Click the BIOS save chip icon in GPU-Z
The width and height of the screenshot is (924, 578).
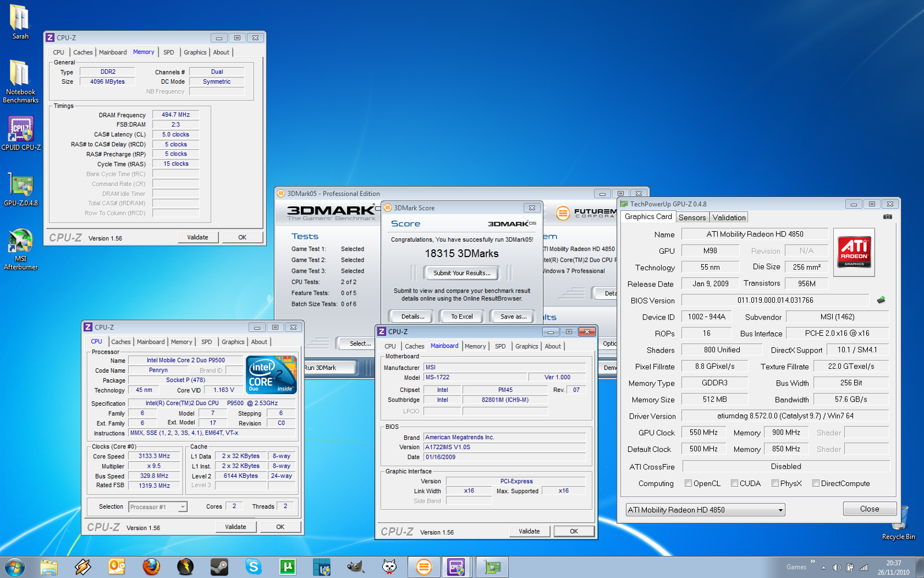[x=881, y=300]
